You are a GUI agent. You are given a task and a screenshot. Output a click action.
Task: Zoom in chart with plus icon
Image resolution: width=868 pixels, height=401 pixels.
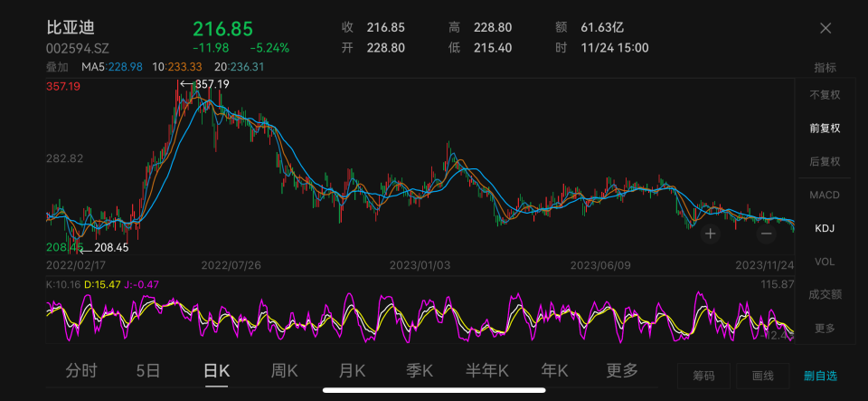click(711, 234)
